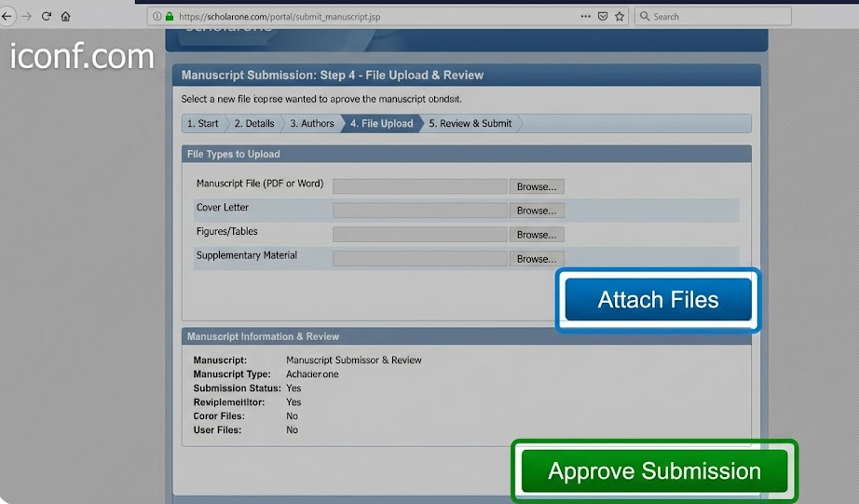This screenshot has height=504, width=859.
Task: Switch to the 2. Details step
Action: click(x=253, y=123)
